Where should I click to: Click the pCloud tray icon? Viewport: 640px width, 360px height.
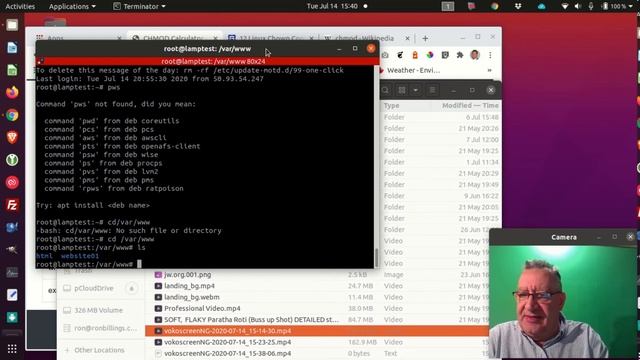point(541,6)
